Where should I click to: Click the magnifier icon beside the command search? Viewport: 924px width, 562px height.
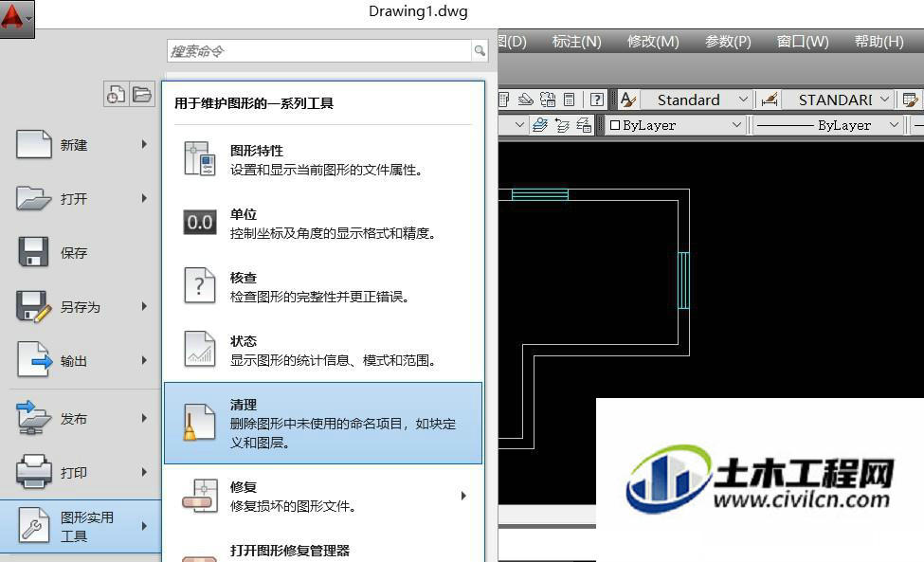click(480, 50)
